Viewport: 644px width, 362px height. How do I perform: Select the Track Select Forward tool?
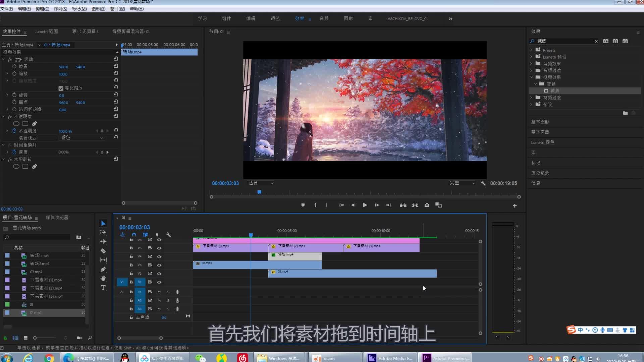pos(103,232)
